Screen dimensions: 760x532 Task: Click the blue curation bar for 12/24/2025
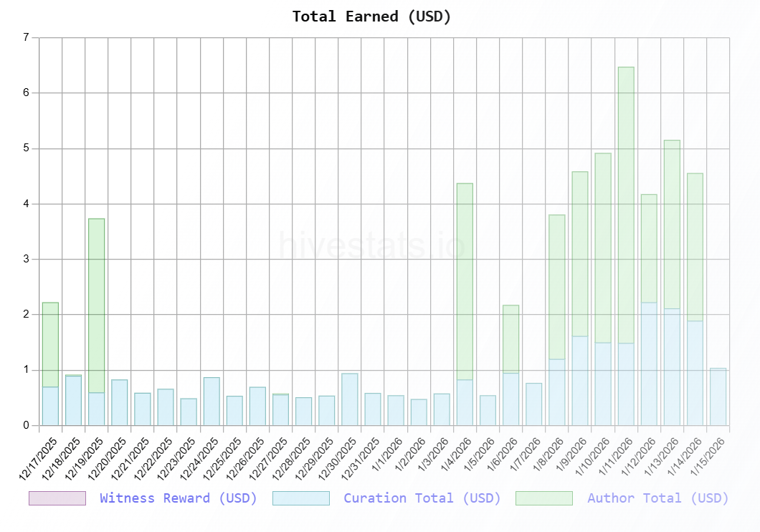coord(212,402)
